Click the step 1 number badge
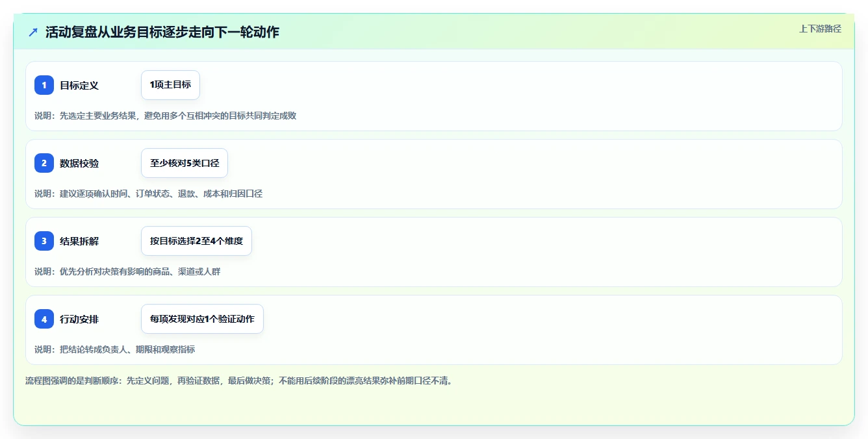Screen dimensions: 868x439 click(44, 85)
